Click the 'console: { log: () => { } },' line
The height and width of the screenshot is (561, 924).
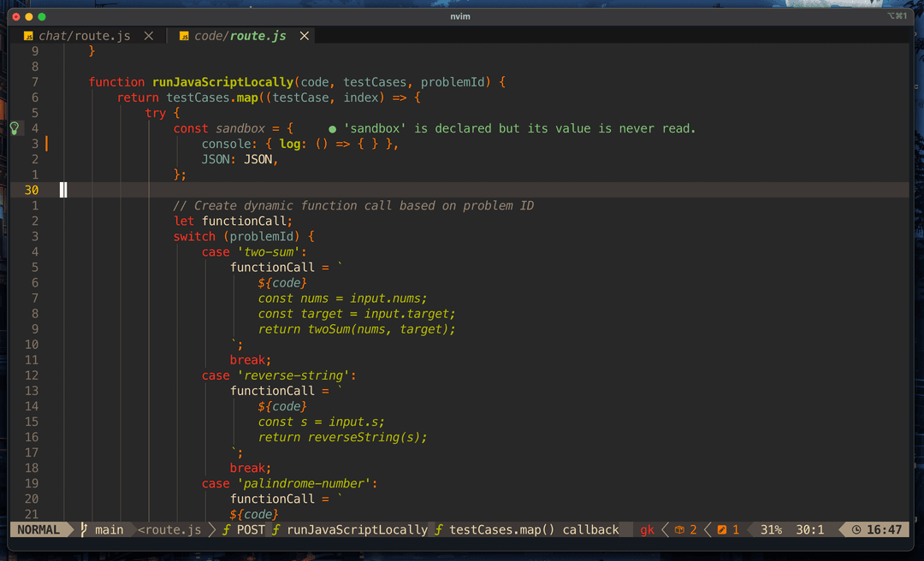[x=300, y=144]
